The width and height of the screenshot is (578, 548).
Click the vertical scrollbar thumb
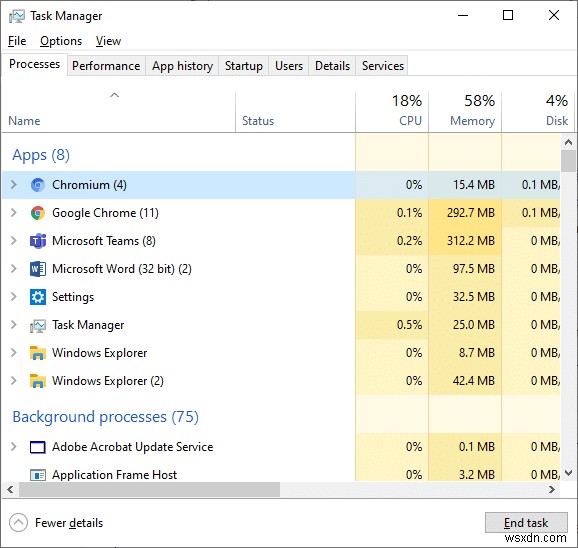pos(568,161)
